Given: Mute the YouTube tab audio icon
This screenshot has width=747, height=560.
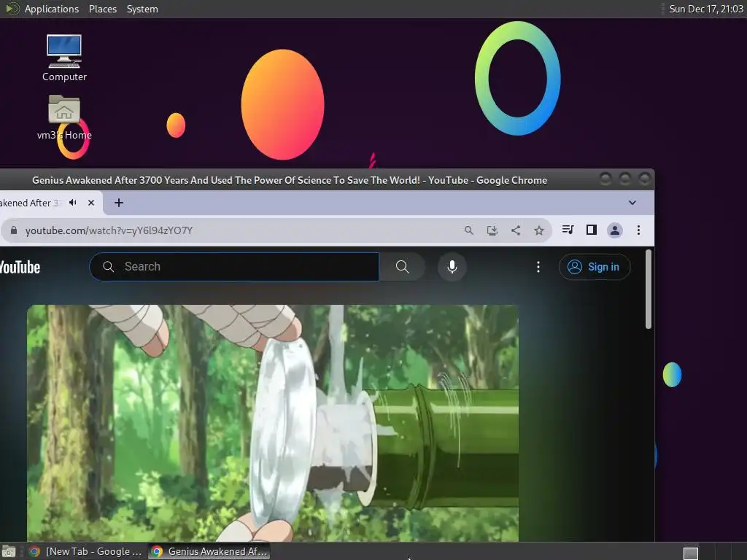Looking at the screenshot, I should (x=72, y=203).
